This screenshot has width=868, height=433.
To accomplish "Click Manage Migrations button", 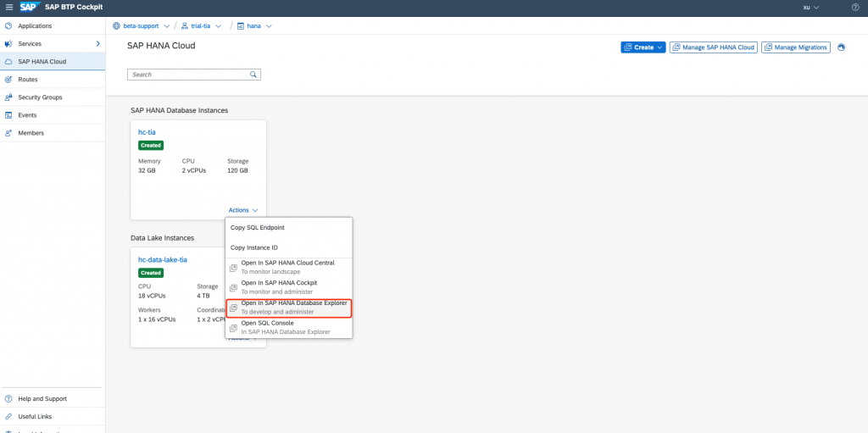I will point(795,47).
